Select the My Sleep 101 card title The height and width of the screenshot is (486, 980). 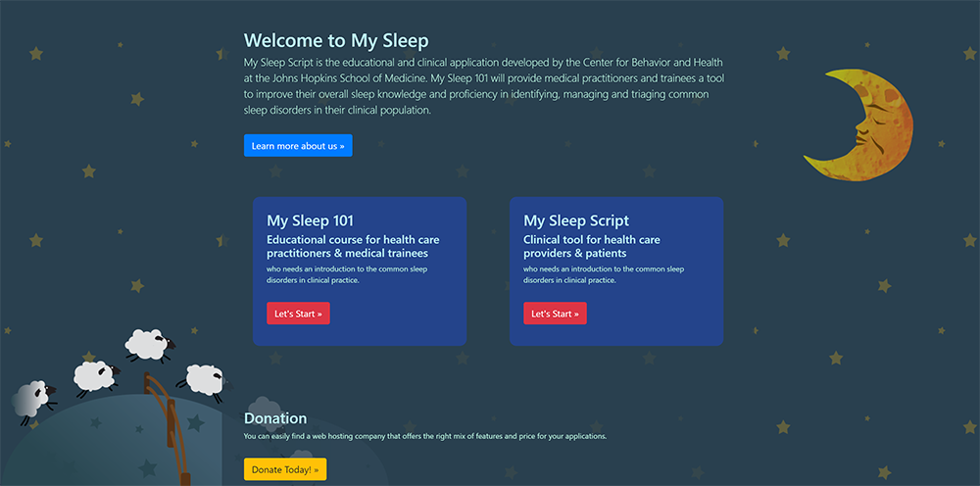[310, 220]
